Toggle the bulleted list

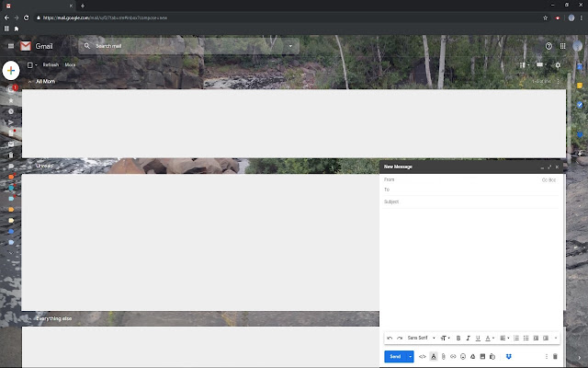pyautogui.click(x=526, y=339)
